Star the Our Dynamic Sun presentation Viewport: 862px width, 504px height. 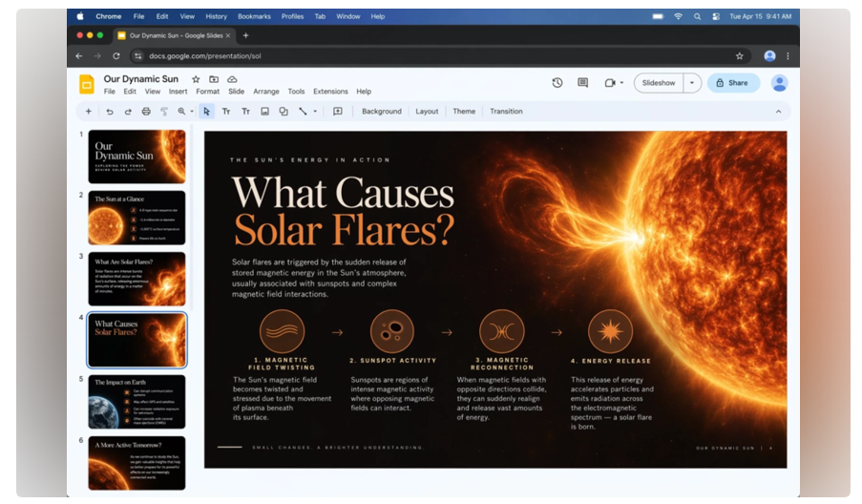196,79
